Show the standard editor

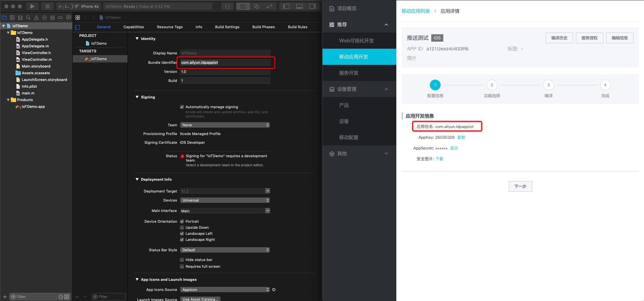point(243,6)
